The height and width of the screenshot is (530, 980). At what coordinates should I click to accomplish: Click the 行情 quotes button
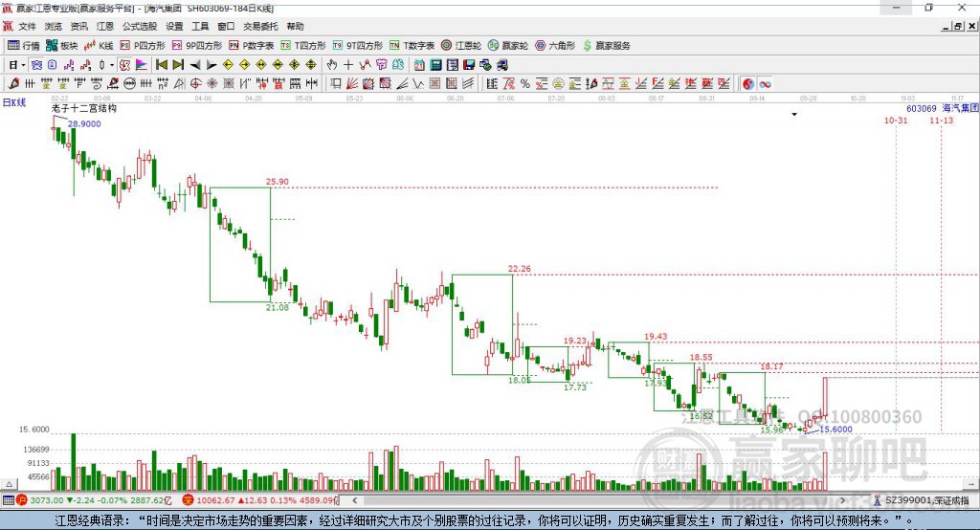pos(24,46)
